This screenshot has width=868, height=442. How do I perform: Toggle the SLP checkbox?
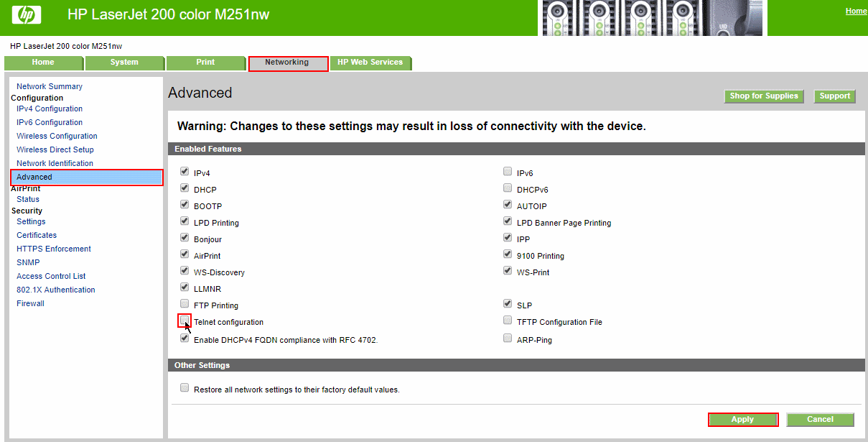click(508, 304)
